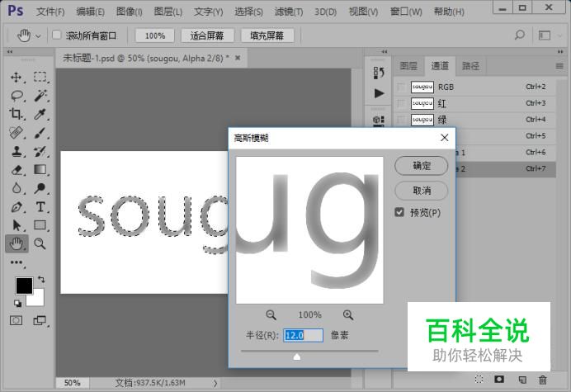Expand the collapsed toolbox panel arrows

pyautogui.click(x=10, y=51)
